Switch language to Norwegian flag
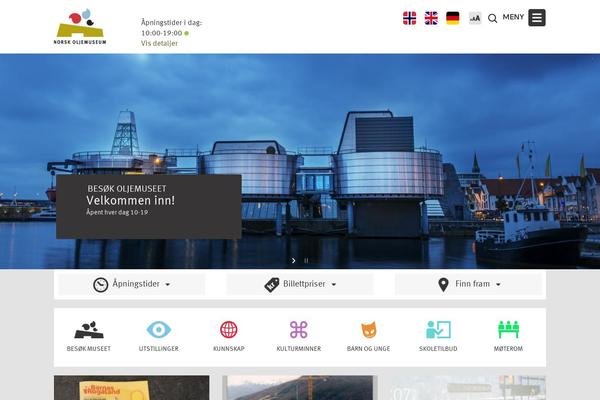 [409, 18]
